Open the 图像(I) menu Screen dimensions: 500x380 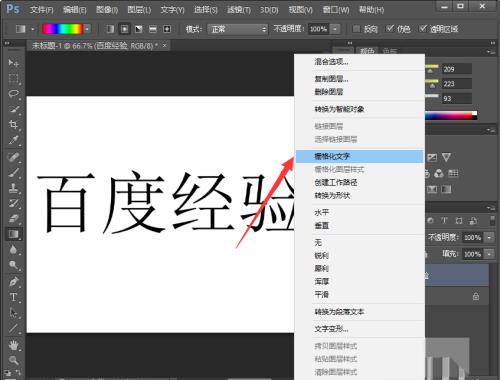[x=107, y=10]
